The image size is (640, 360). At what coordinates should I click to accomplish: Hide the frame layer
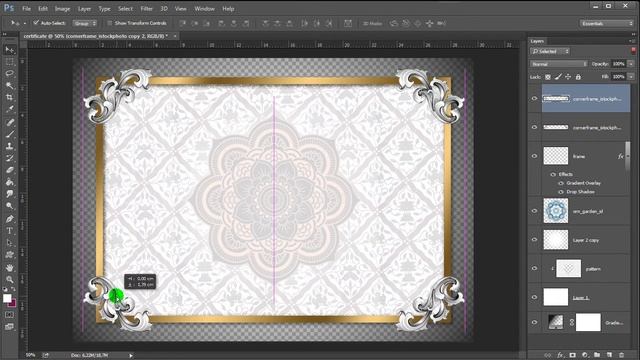tap(534, 156)
